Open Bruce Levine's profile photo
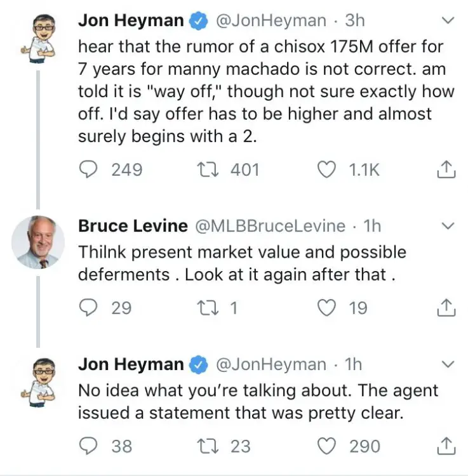The image size is (468, 476). pyautogui.click(x=37, y=242)
